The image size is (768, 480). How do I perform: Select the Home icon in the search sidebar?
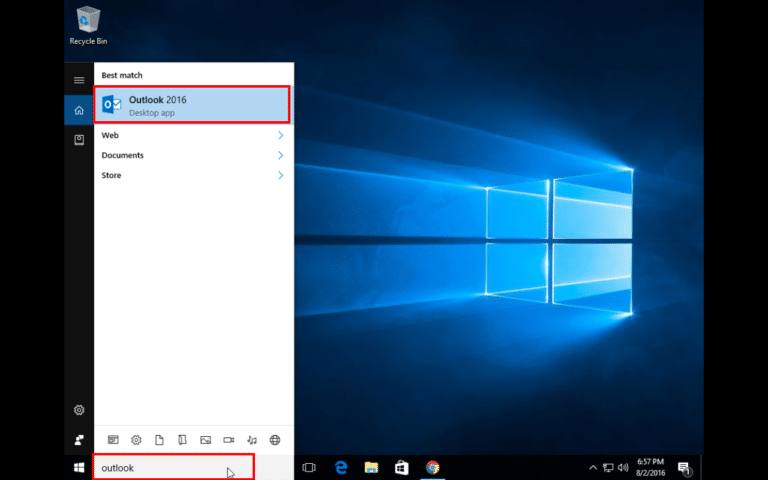click(79, 110)
